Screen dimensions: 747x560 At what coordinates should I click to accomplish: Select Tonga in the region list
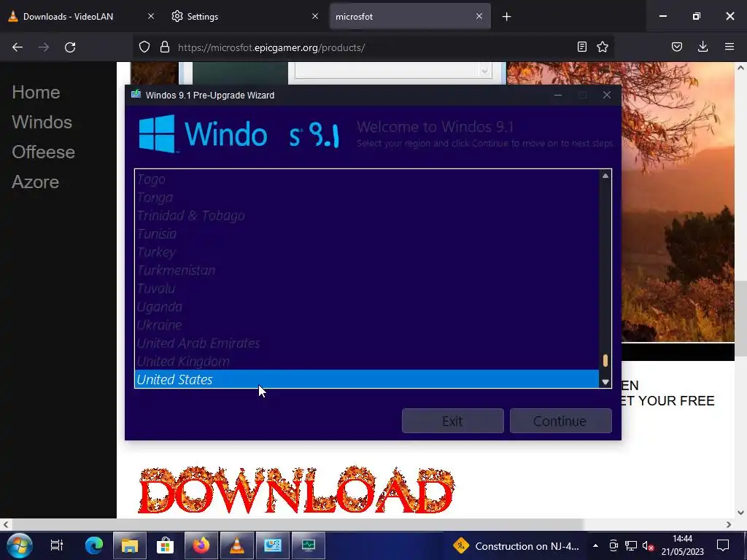point(366,197)
